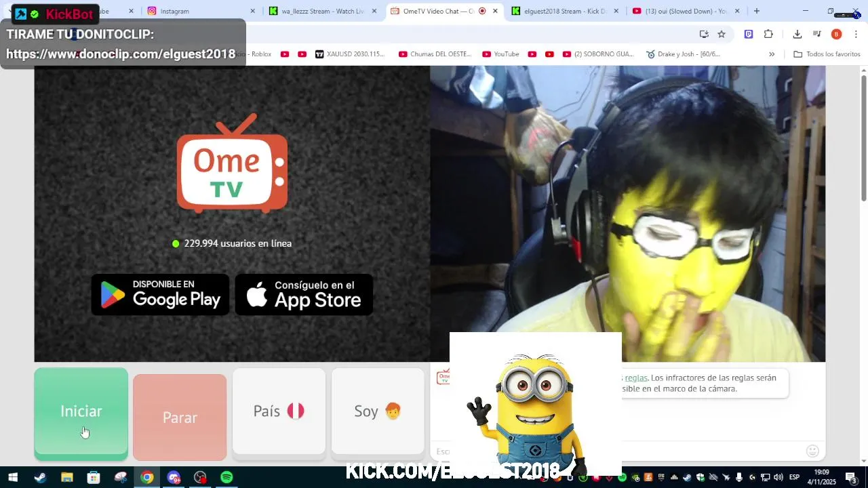This screenshot has height=488, width=868.
Task: Open Steam from the taskbar
Action: click(40, 477)
